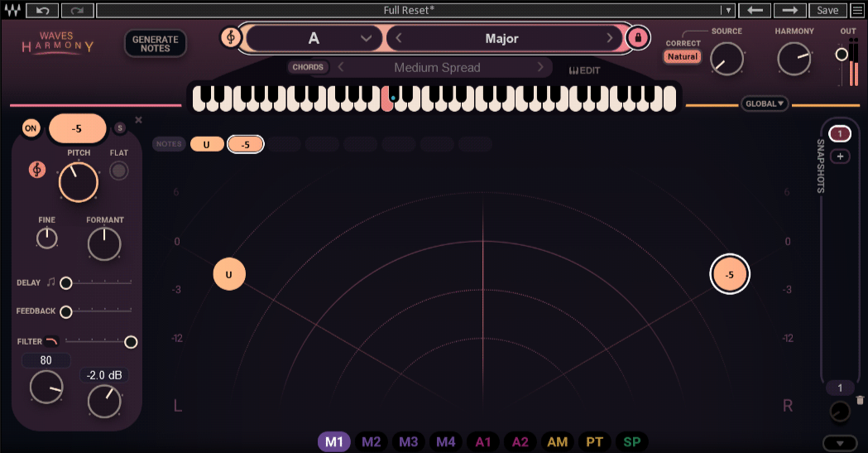Open the piano EDIT keyboard option

pyautogui.click(x=584, y=70)
